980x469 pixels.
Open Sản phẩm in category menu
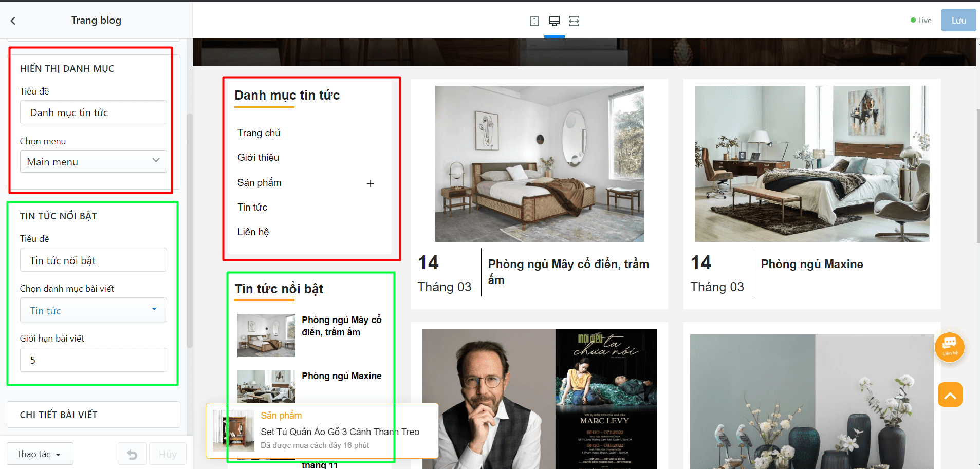[260, 183]
